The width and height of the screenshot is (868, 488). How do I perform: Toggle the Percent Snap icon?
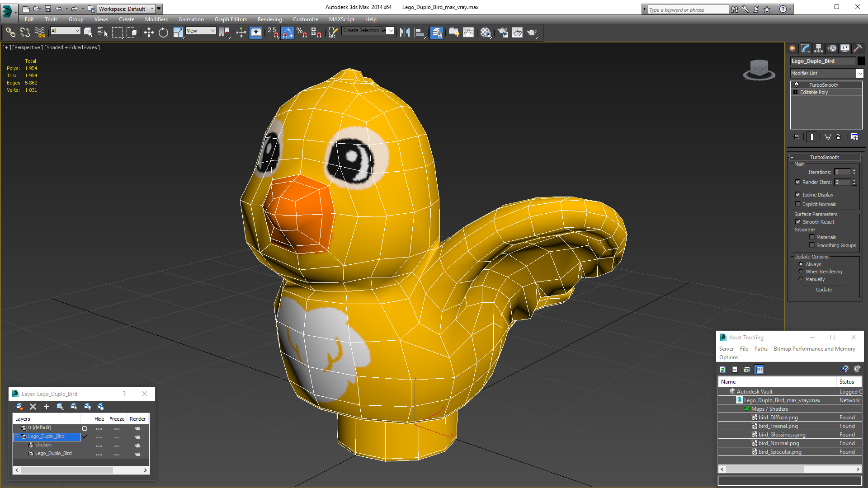(x=302, y=32)
